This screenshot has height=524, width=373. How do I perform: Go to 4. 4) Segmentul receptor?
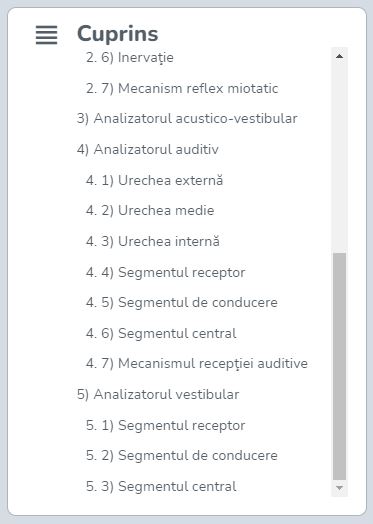(x=165, y=272)
